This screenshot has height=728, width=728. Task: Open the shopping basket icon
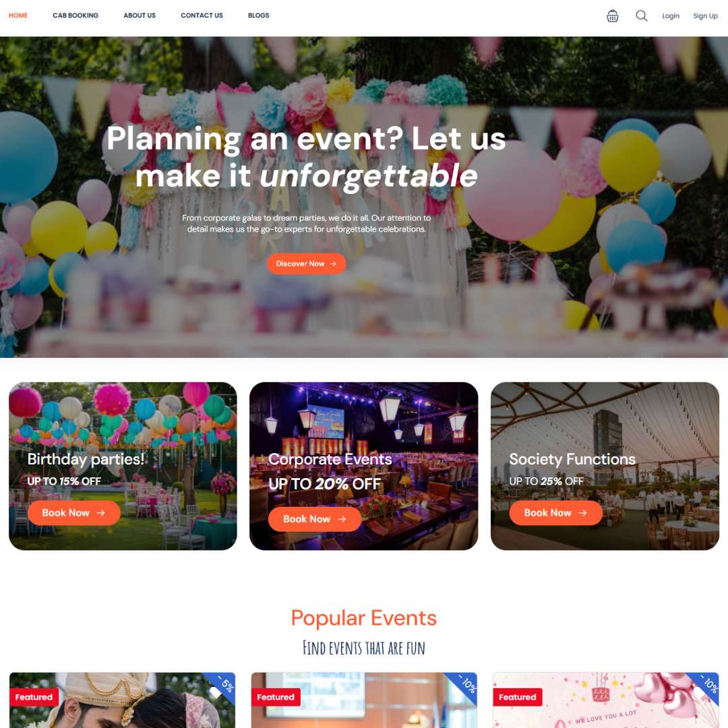coord(612,16)
